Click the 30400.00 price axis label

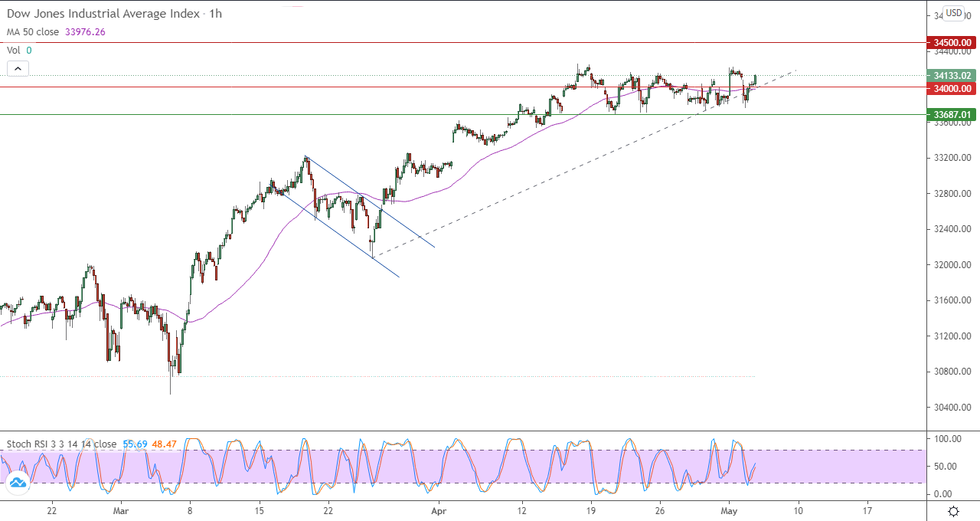953,407
